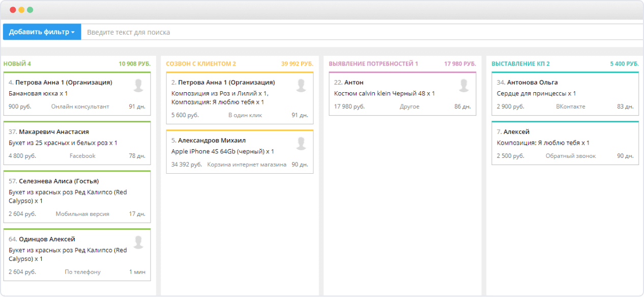Click price 17 980 руб.
This screenshot has width=644, height=297.
[349, 106]
